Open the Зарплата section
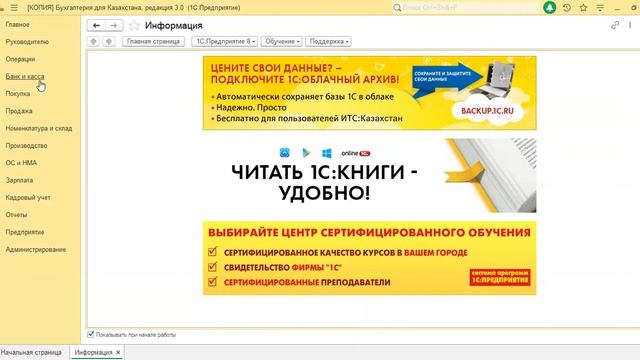This screenshot has width=640, height=360. (19, 180)
